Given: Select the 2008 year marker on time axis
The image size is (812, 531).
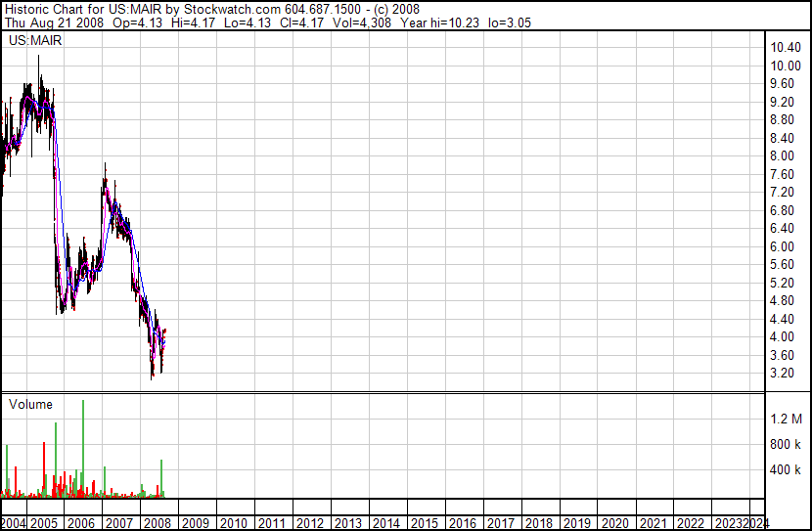Looking at the screenshot, I should tap(160, 523).
